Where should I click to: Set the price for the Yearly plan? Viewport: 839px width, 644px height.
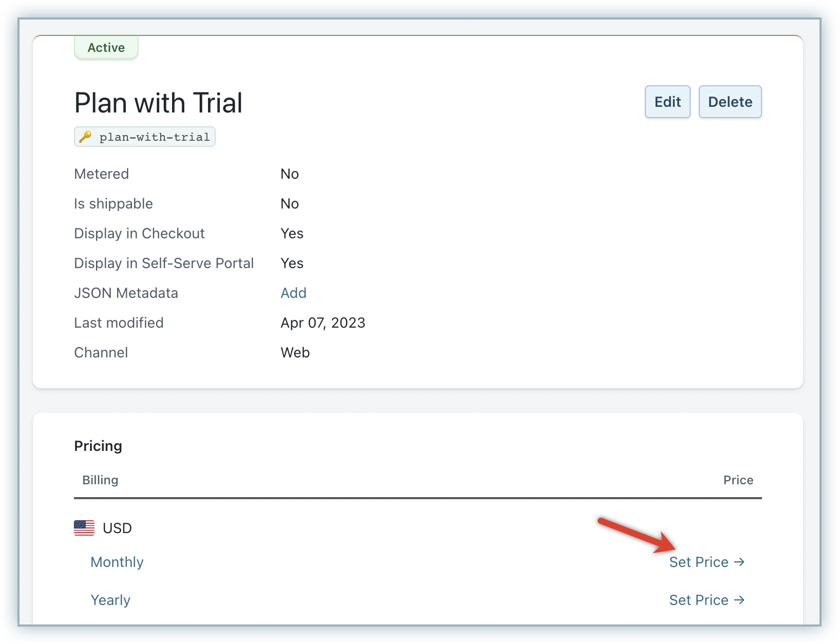(x=699, y=600)
